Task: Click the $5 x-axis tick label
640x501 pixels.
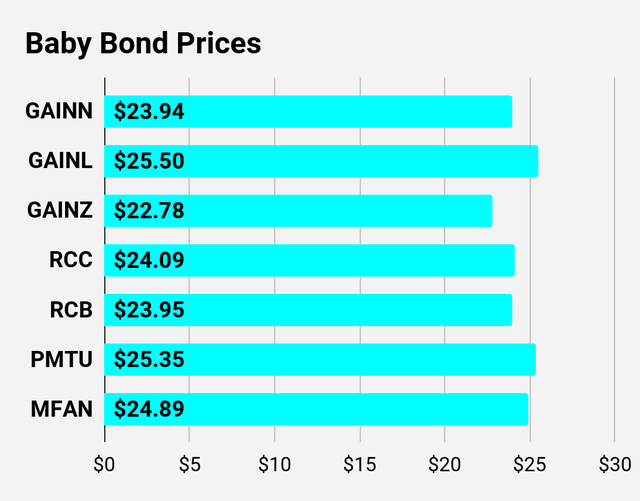Action: (189, 464)
